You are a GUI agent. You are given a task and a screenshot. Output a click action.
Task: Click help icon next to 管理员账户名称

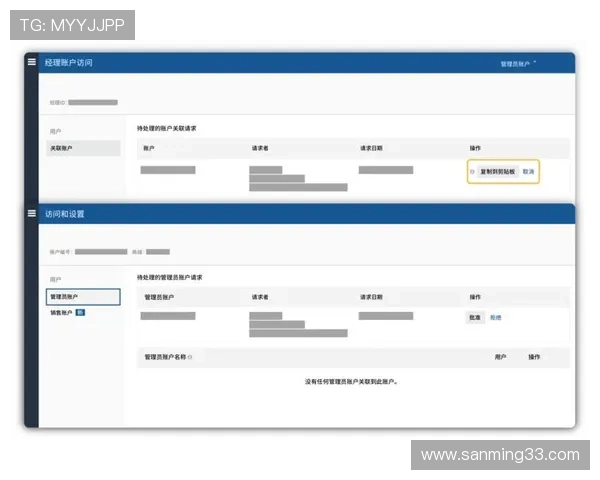coord(190,357)
